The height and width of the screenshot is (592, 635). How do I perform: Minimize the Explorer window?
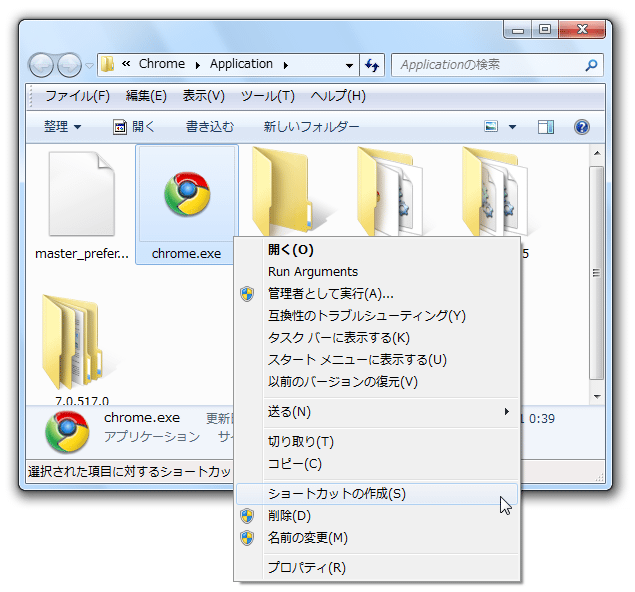[x=518, y=30]
